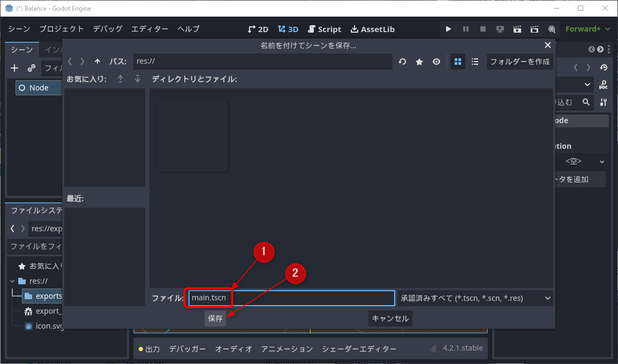
Task: Collapse the res:// folder tree
Action: (12, 280)
